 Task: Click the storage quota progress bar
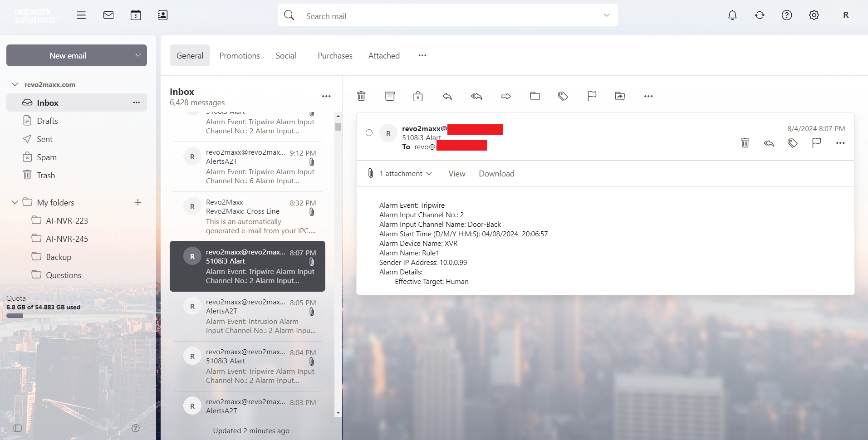click(77, 316)
